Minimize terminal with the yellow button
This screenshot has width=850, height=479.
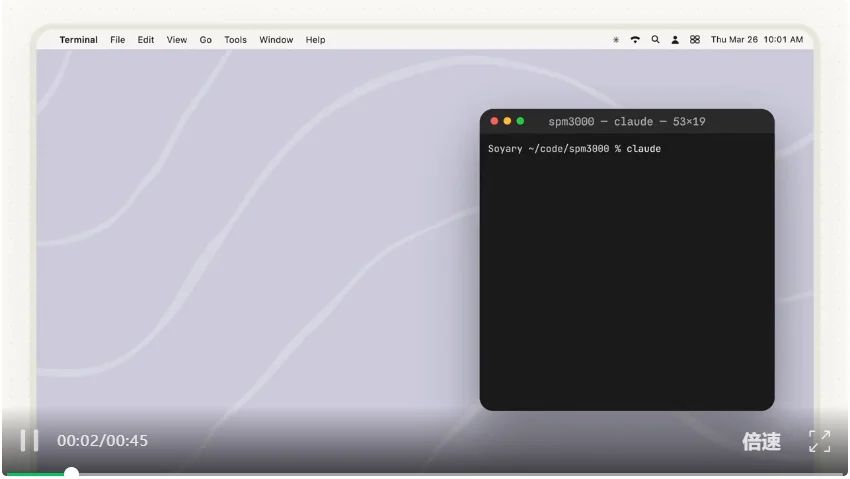[507, 121]
